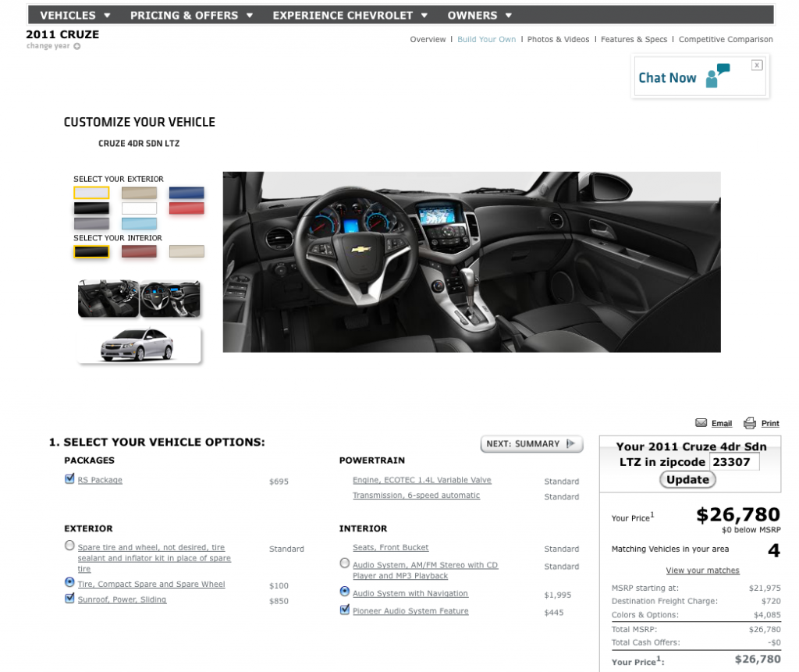Image resolution: width=799 pixels, height=672 pixels.
Task: Pick the gray exterior color swatch
Action: (x=92, y=223)
